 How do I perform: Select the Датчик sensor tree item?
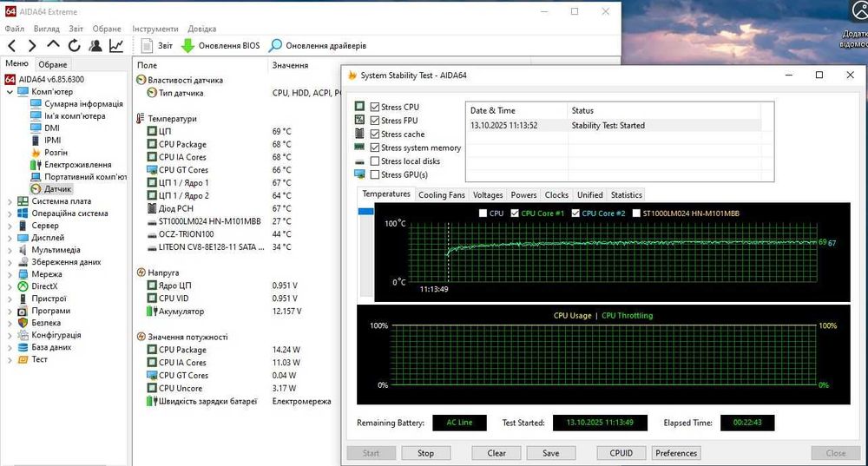(x=57, y=188)
